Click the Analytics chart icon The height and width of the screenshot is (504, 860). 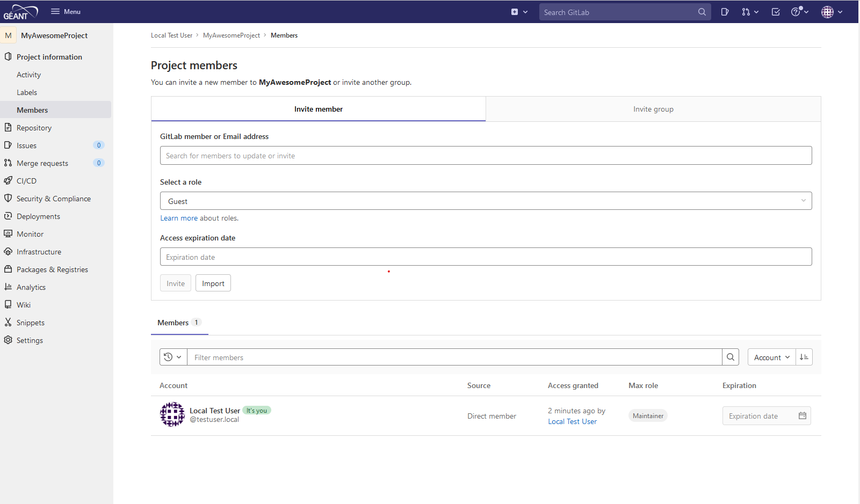(8, 287)
